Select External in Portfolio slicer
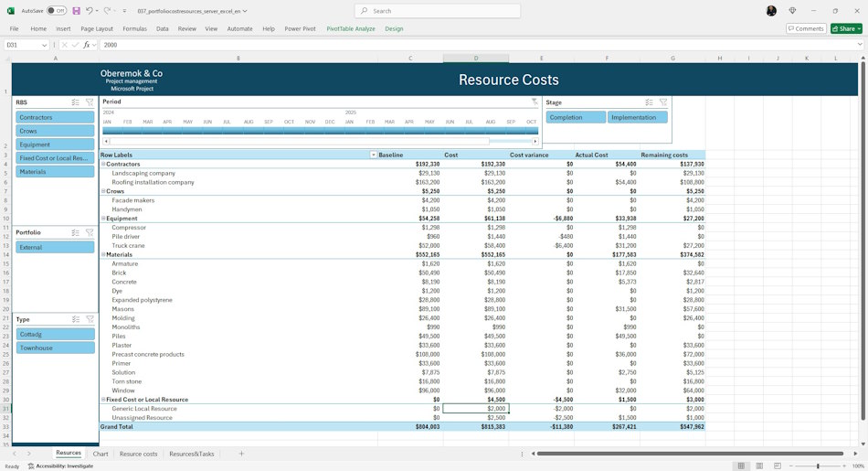 click(55, 248)
